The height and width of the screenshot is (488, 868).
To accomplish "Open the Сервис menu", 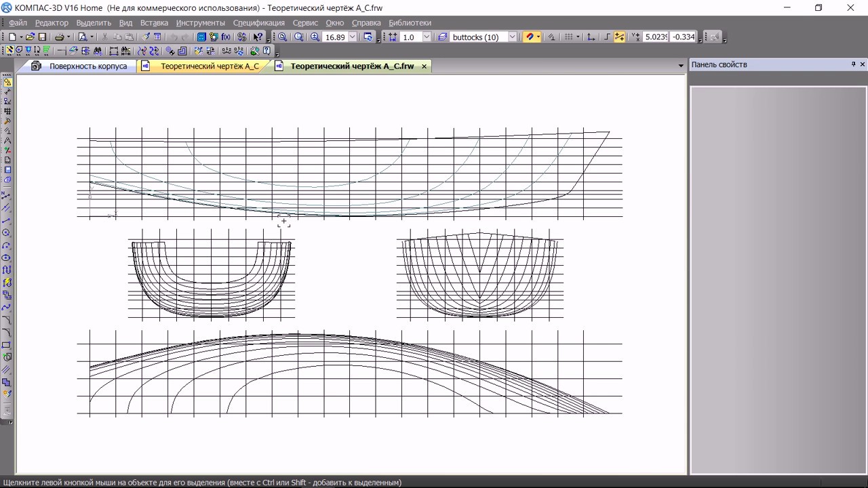I will tap(305, 22).
